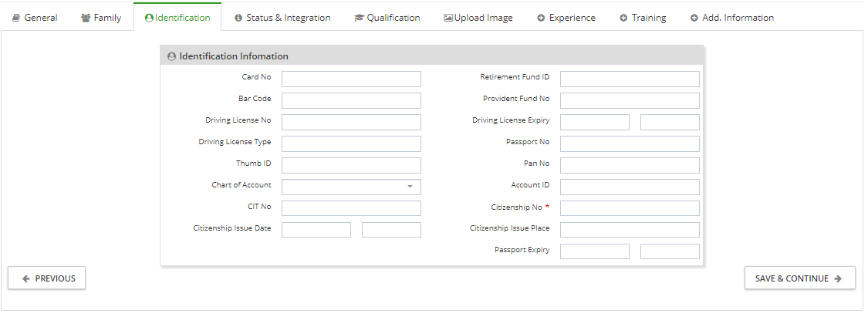Expand the Chart of Account dropdown
The height and width of the screenshot is (317, 868).
(351, 187)
